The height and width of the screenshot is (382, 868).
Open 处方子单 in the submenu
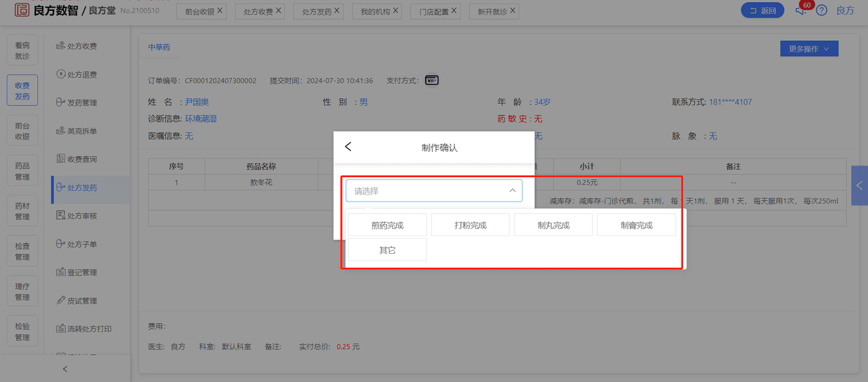pos(83,244)
